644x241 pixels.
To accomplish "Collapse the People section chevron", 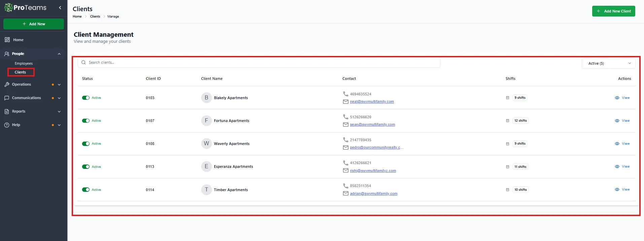I will point(59,54).
